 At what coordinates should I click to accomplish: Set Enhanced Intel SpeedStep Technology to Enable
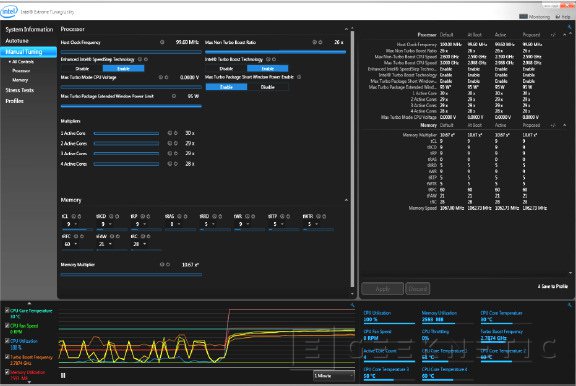click(123, 69)
